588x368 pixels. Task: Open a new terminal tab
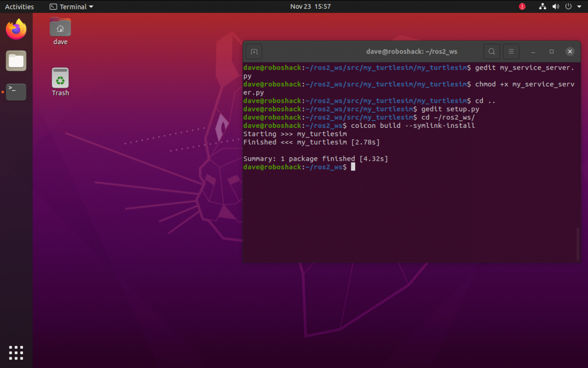pyautogui.click(x=254, y=51)
